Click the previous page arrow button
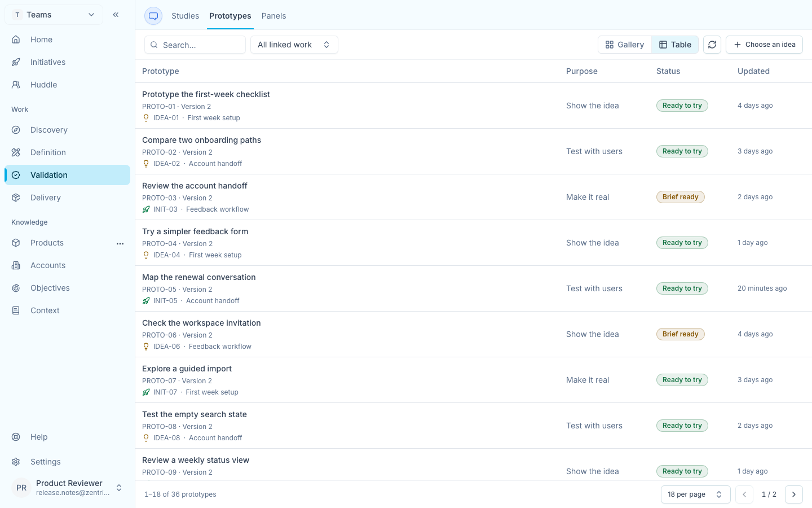 (744, 494)
